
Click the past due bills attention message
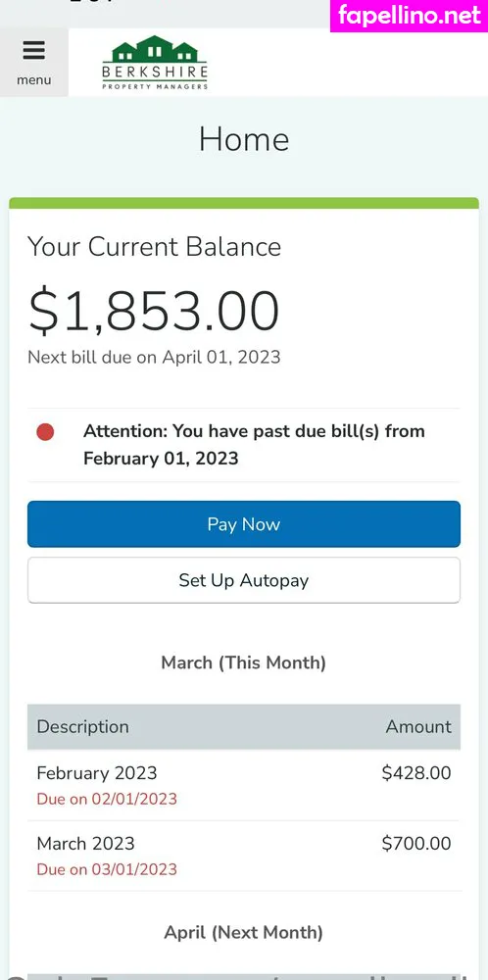pos(255,444)
